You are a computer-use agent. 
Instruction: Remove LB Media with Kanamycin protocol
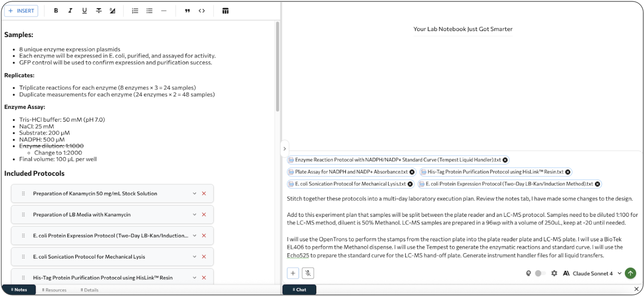(204, 214)
